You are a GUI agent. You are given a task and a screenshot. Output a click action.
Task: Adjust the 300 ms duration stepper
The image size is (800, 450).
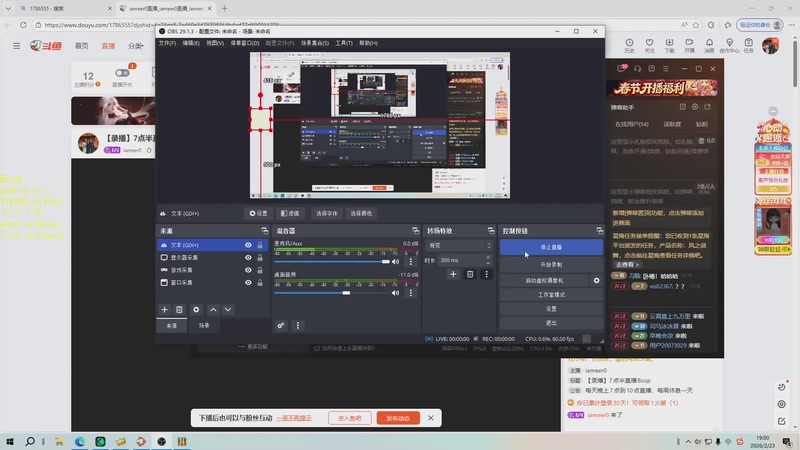pos(488,260)
